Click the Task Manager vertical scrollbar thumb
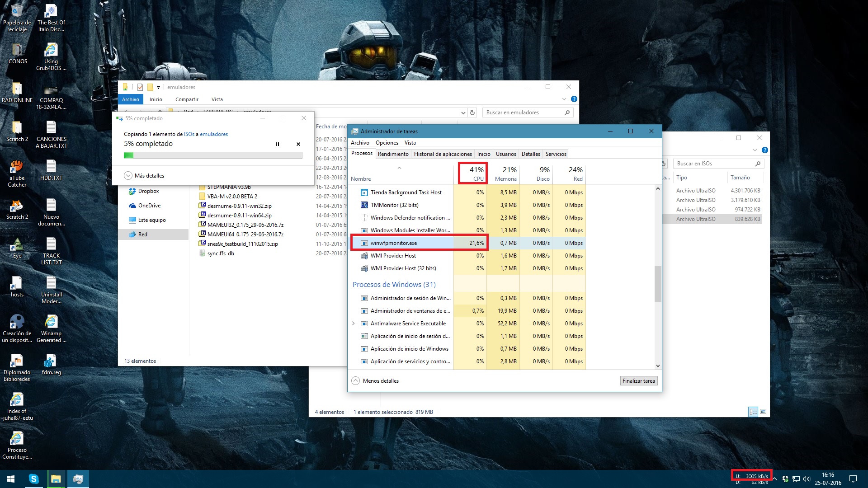 [658, 284]
